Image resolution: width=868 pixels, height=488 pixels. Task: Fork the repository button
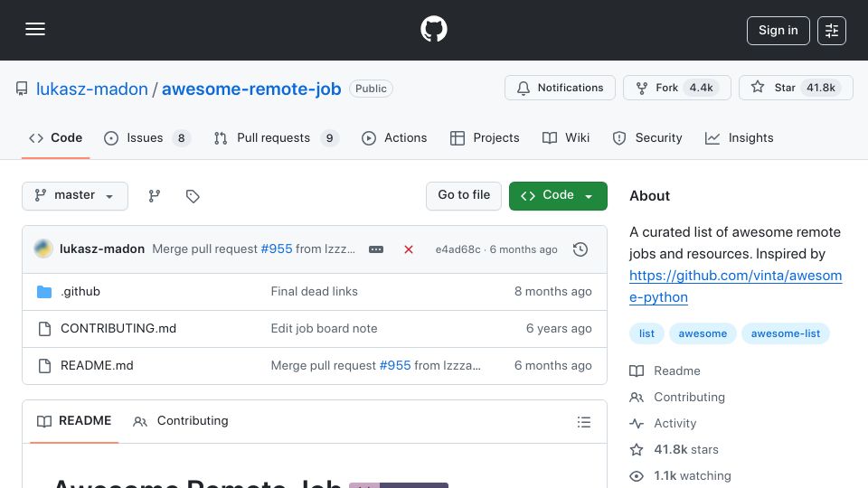pyautogui.click(x=676, y=88)
